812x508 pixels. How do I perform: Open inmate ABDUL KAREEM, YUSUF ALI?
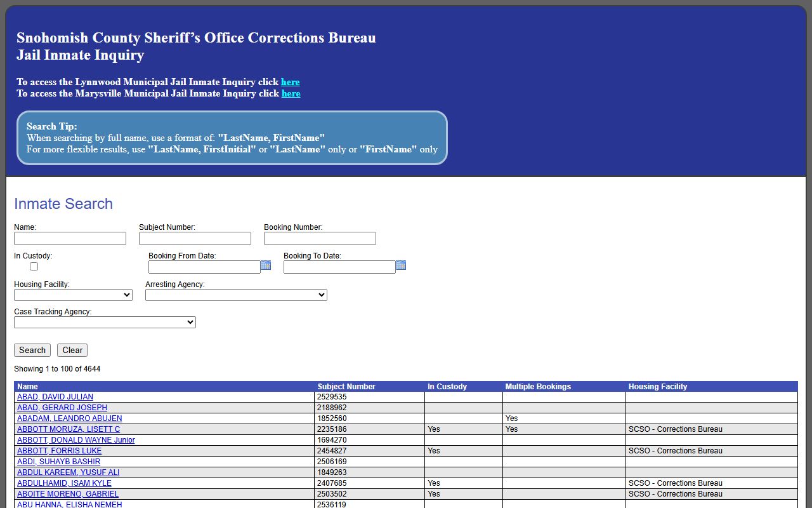[68, 472]
